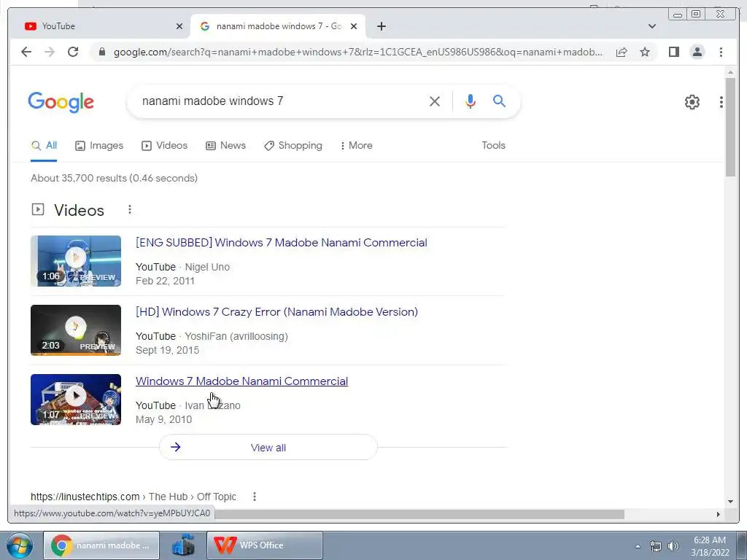This screenshot has height=560, width=747.
Task: Open the tab search dropdown
Action: tap(651, 26)
